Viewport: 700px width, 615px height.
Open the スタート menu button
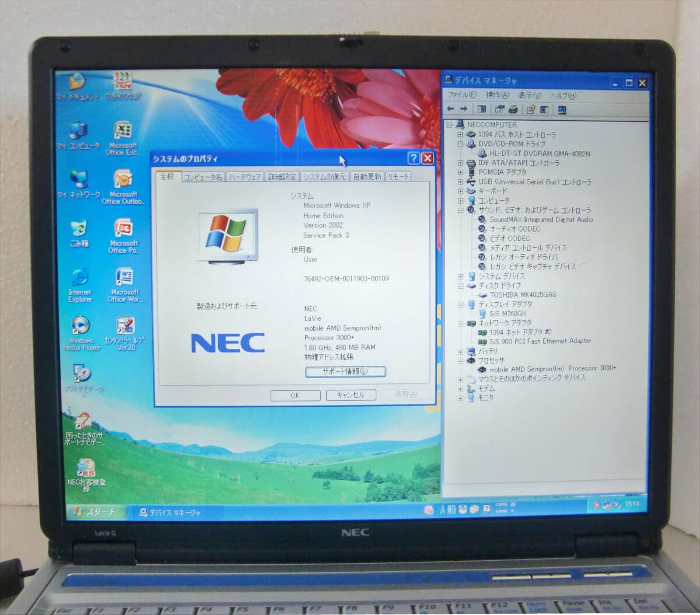tap(95, 512)
